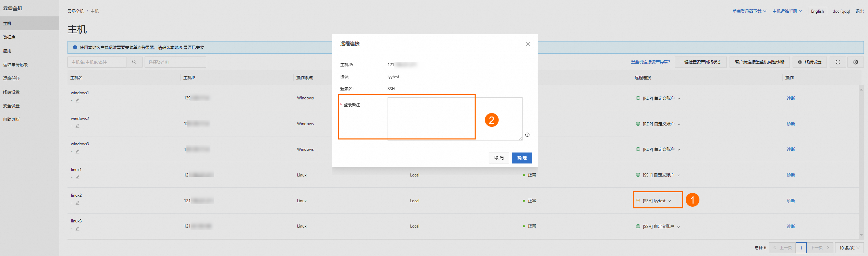The height and width of the screenshot is (256, 868).
Task: Click the 总计 6 total count text
Action: coord(760,248)
